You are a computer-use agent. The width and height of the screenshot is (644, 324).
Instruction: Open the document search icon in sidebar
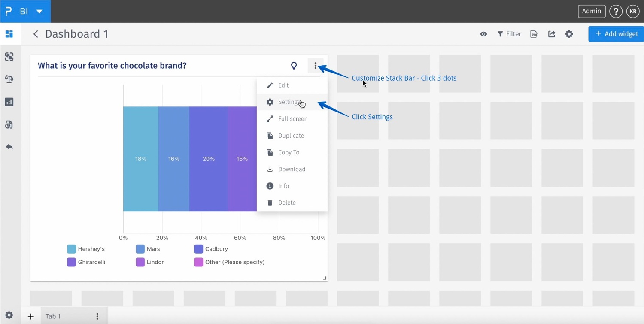[9, 124]
